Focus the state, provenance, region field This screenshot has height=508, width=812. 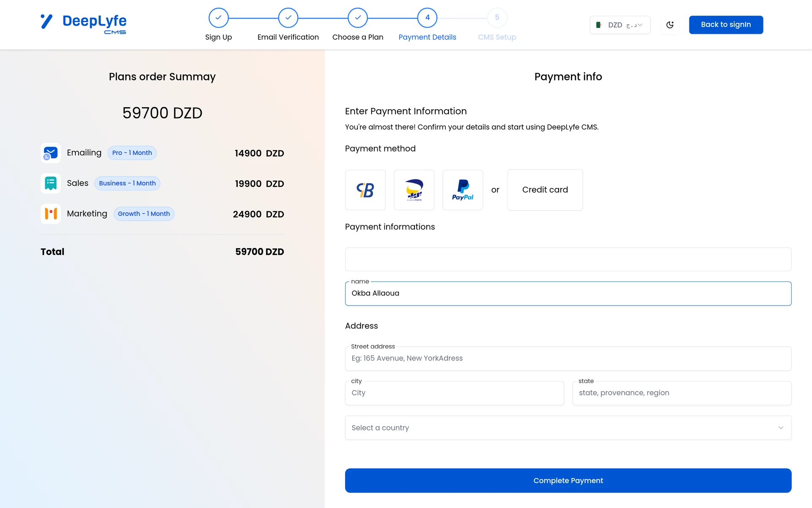[682, 393]
